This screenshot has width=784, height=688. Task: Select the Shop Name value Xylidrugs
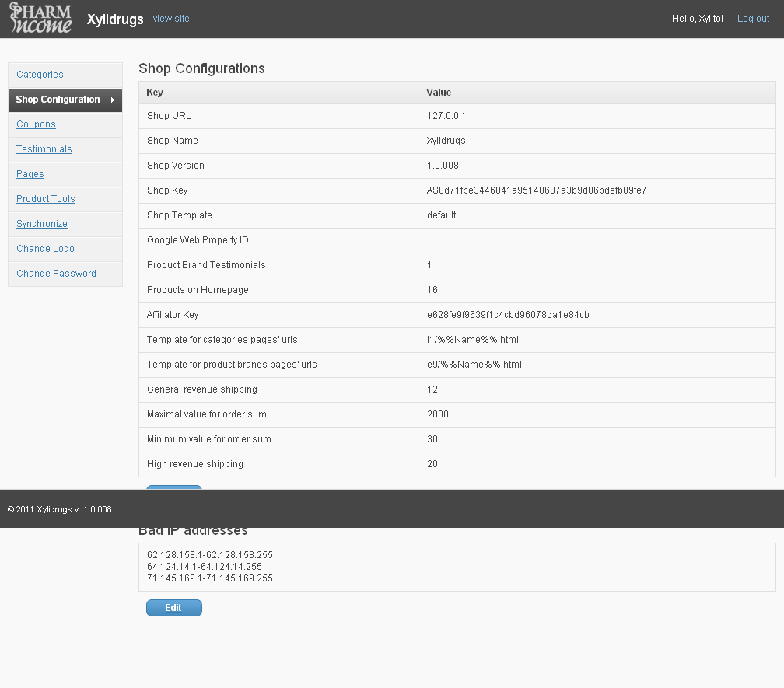[x=446, y=141]
